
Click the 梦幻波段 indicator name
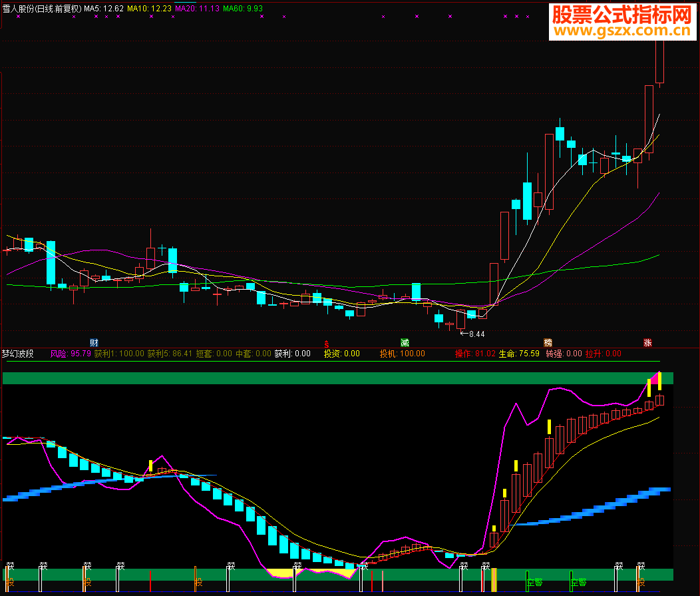click(18, 354)
